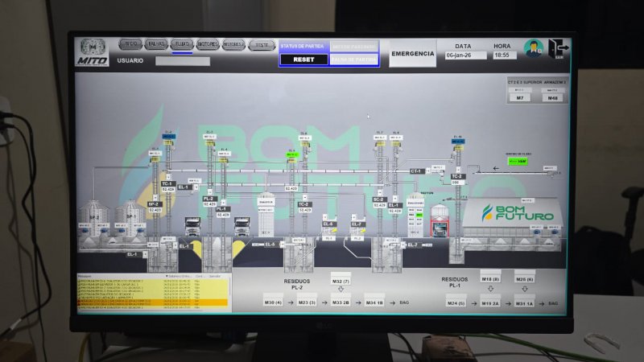Go to the INICIO screen

point(130,44)
